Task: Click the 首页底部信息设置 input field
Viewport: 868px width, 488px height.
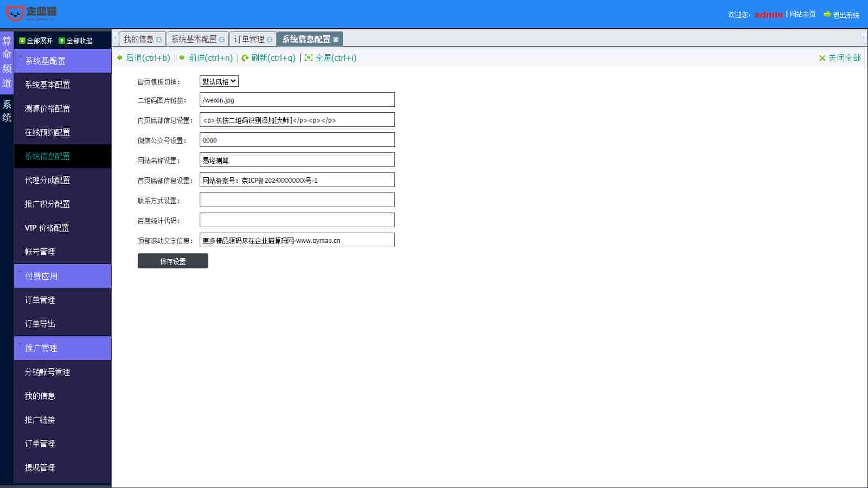Action: pos(297,180)
